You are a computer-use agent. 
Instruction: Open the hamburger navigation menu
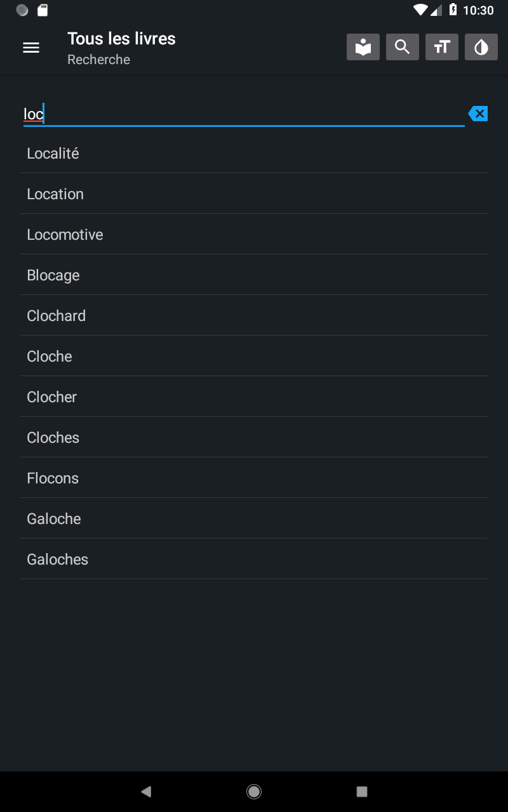31,48
